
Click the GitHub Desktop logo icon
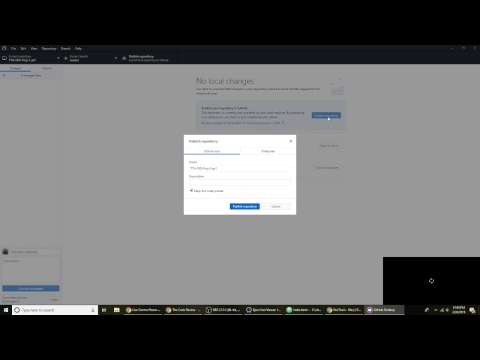[x=4, y=48]
